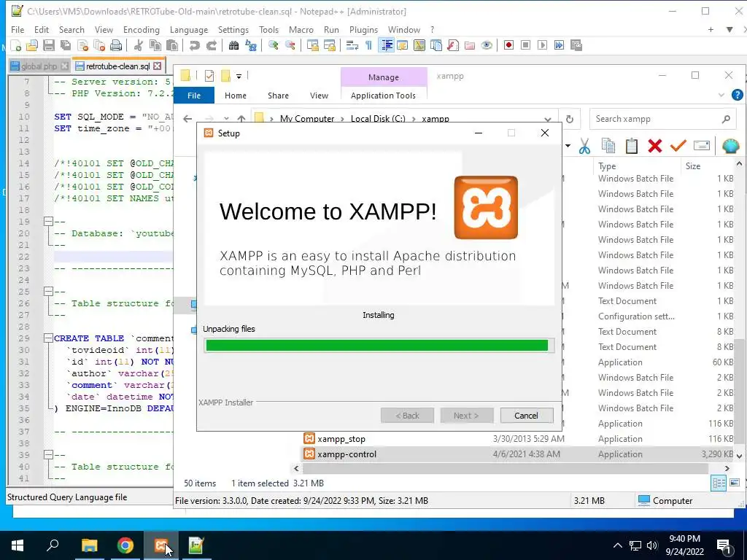The height and width of the screenshot is (560, 747).
Task: Click the Save All icon in Notepad++ toolbar
Action: (65, 45)
